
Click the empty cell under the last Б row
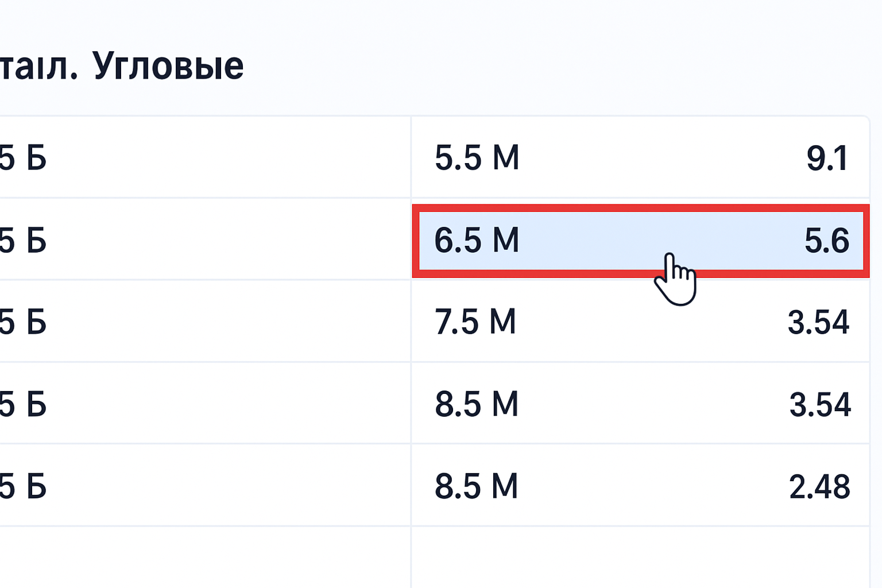204,557
